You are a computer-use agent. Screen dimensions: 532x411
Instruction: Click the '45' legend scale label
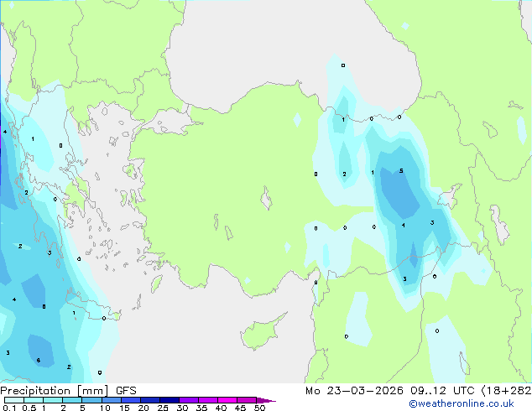tap(240, 408)
